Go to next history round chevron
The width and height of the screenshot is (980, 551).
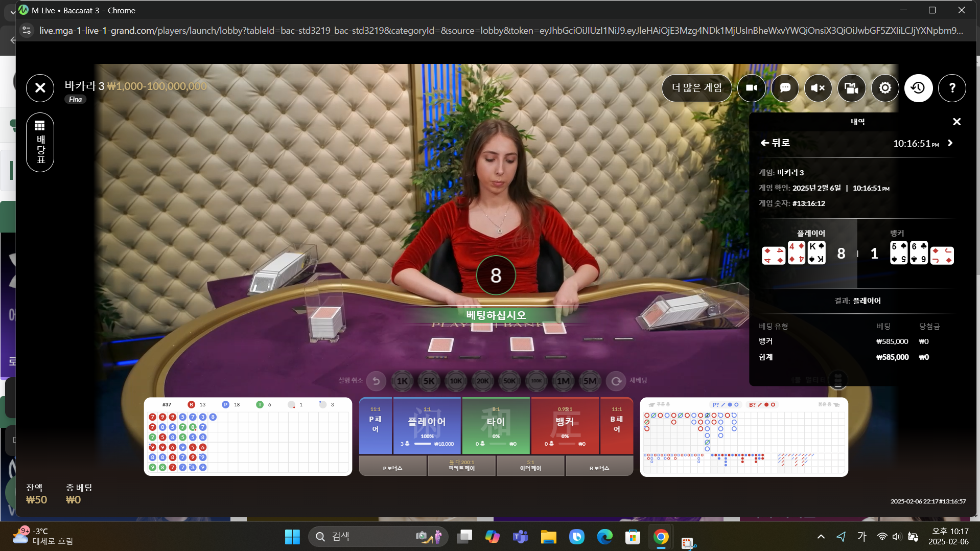point(950,143)
